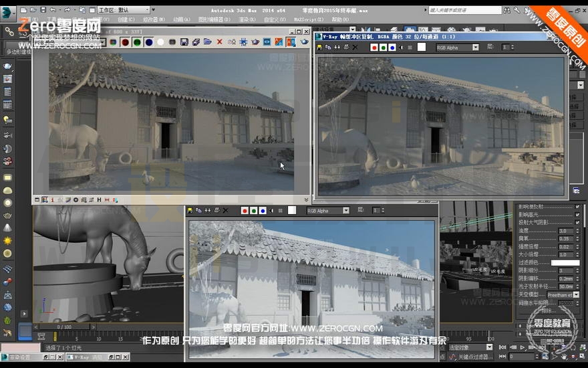Open the 创建(C) menu
588x368 pixels.
coord(126,19)
